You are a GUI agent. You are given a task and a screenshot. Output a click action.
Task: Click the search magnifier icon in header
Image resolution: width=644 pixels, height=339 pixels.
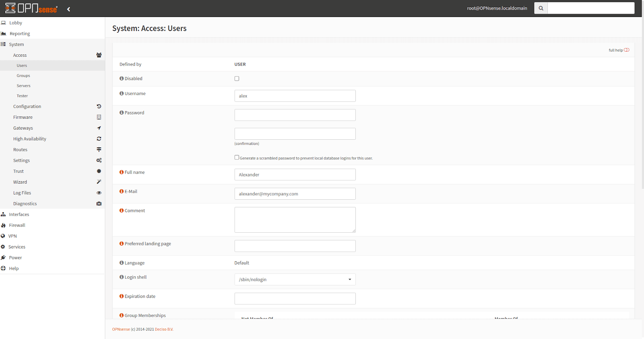(541, 8)
